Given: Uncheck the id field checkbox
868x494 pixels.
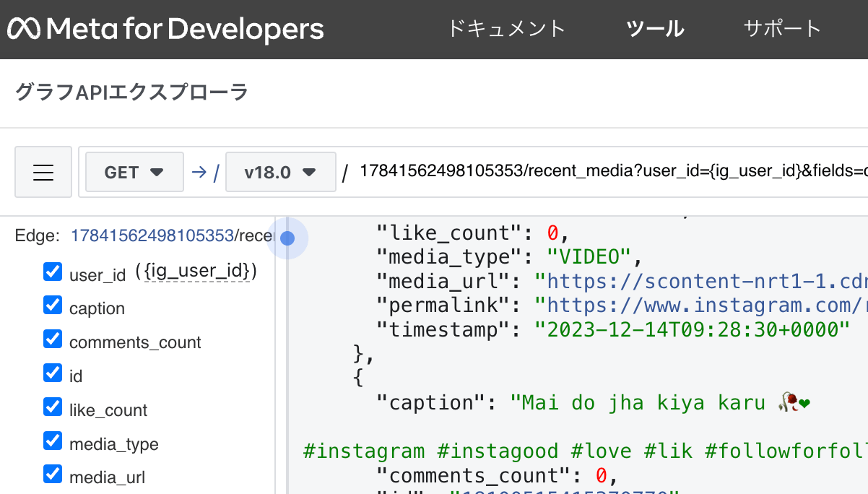Looking at the screenshot, I should 53,373.
